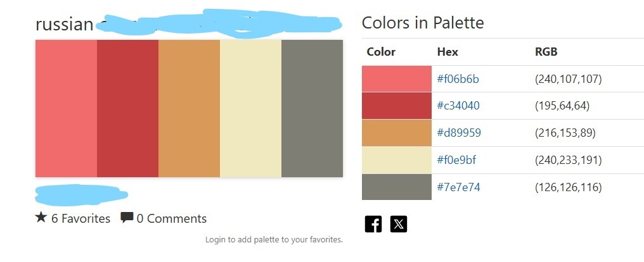Image resolution: width=644 pixels, height=262 pixels.
Task: Click the "6 Favorites" text
Action: pyautogui.click(x=80, y=218)
